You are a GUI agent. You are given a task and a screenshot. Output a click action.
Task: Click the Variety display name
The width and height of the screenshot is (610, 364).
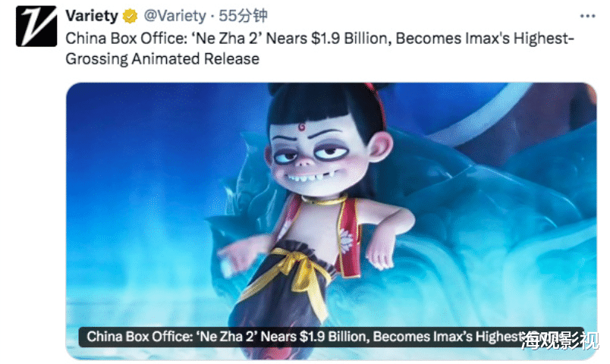coord(92,16)
